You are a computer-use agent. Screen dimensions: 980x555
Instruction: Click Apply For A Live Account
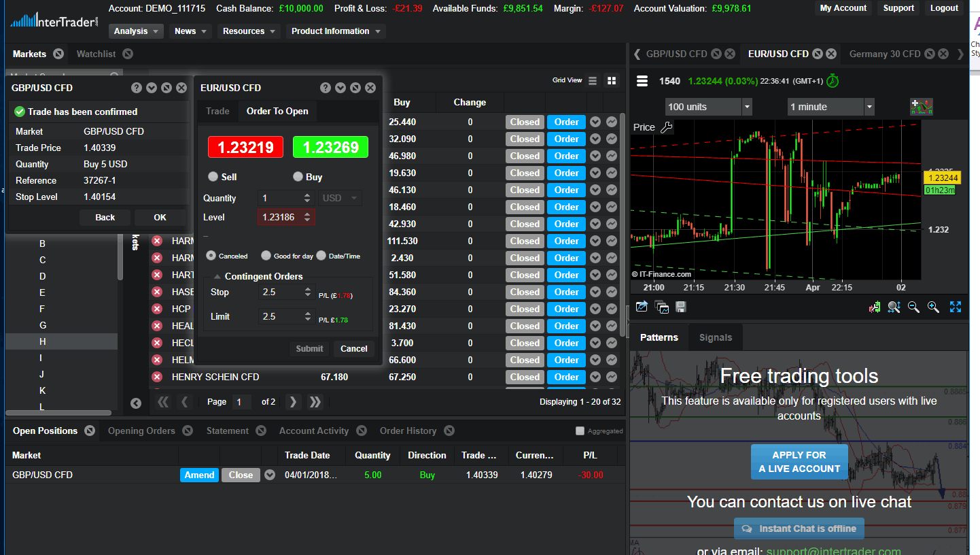pyautogui.click(x=799, y=462)
